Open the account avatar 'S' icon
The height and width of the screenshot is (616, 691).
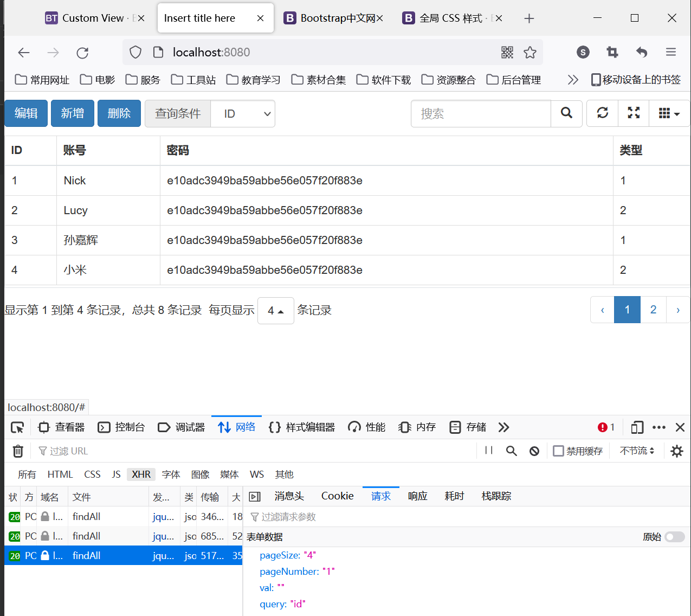[583, 52]
